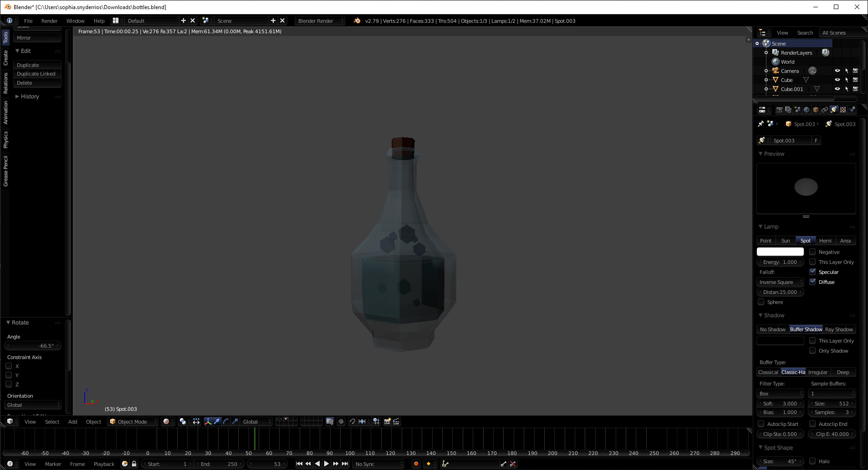Click the record button in the timeline

tap(416, 464)
